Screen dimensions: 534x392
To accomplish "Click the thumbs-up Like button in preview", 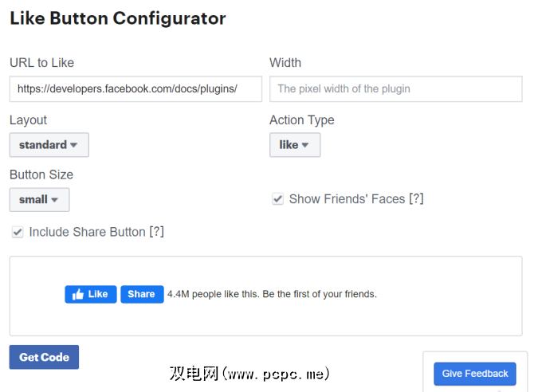I will [x=91, y=294].
